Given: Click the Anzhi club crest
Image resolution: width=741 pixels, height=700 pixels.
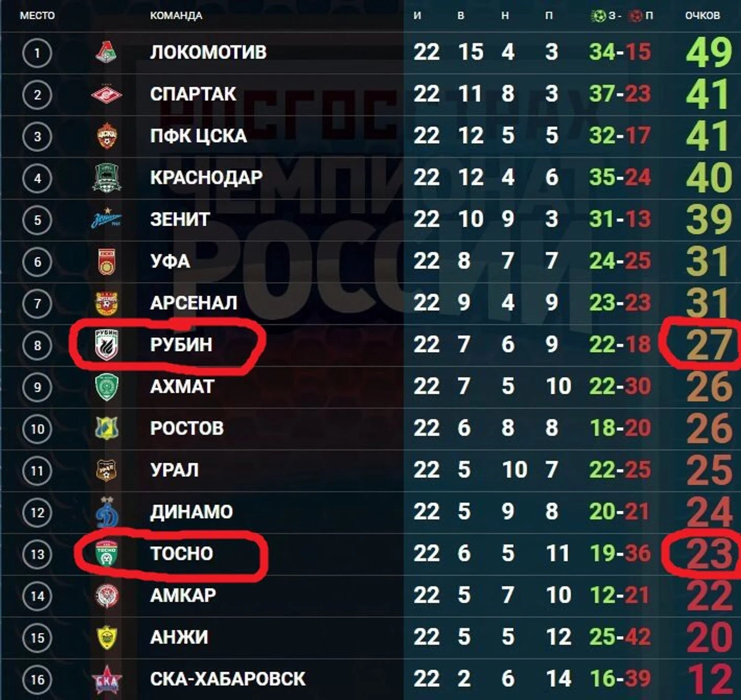Looking at the screenshot, I should (x=107, y=638).
